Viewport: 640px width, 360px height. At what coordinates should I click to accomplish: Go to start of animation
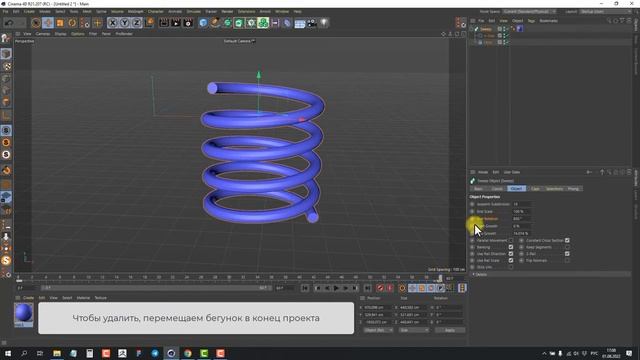coord(305,288)
